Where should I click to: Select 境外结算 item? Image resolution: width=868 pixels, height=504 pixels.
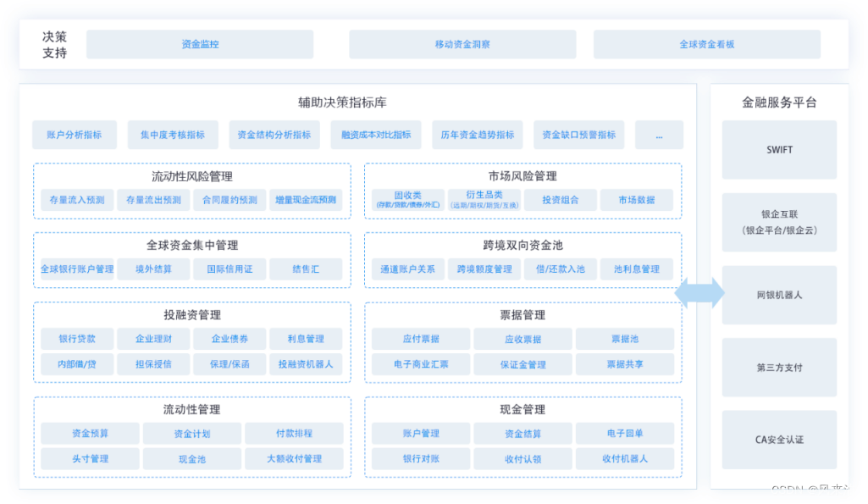[x=153, y=269]
